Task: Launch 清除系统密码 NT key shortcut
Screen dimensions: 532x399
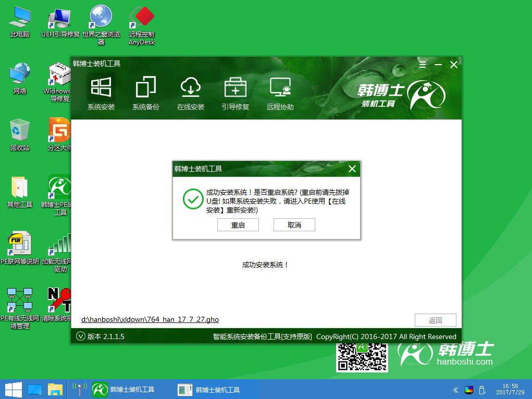Action: pyautogui.click(x=58, y=305)
